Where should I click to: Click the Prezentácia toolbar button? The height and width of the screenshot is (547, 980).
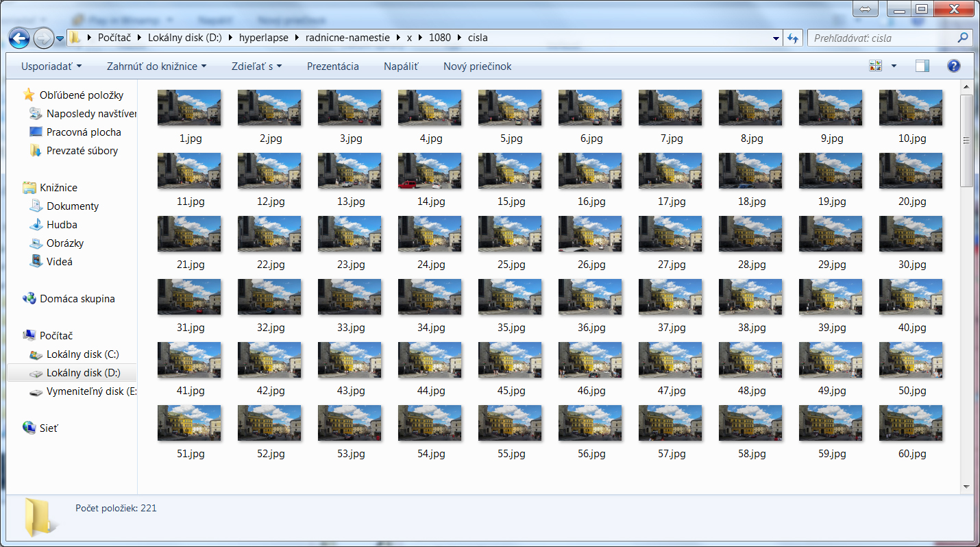[333, 66]
